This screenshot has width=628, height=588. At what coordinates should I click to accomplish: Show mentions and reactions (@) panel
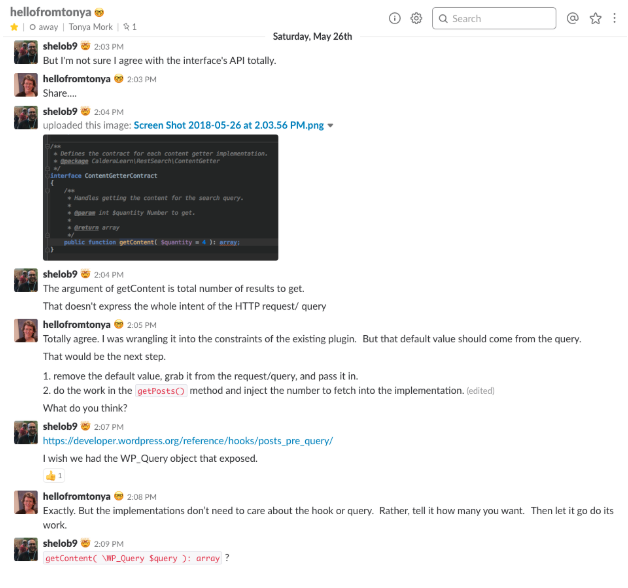573,18
